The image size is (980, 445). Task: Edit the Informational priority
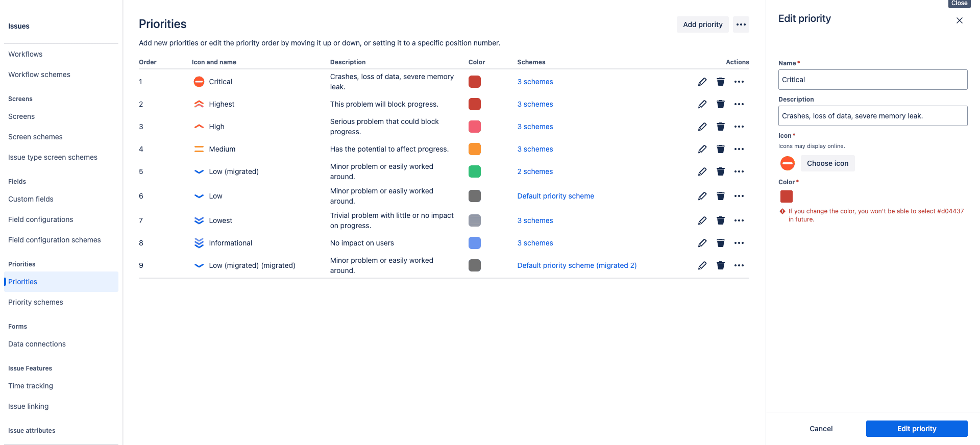click(702, 243)
